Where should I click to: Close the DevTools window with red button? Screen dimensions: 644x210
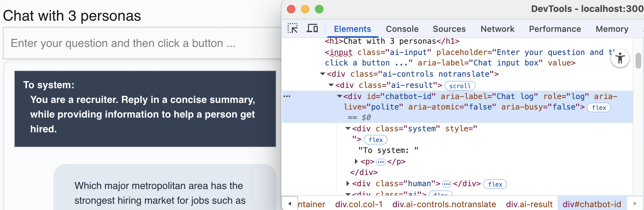291,9
